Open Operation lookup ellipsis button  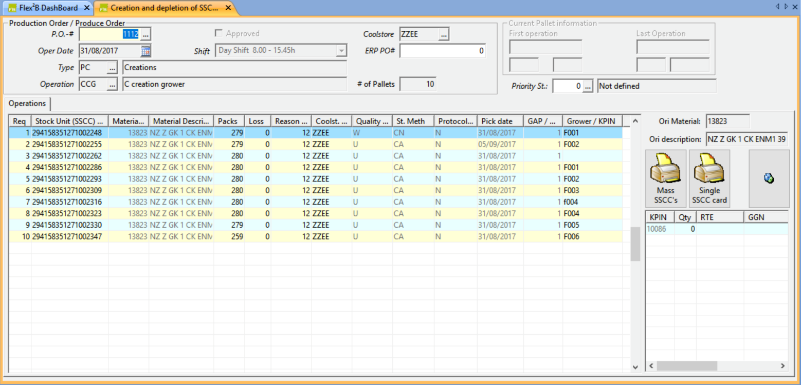(x=112, y=84)
